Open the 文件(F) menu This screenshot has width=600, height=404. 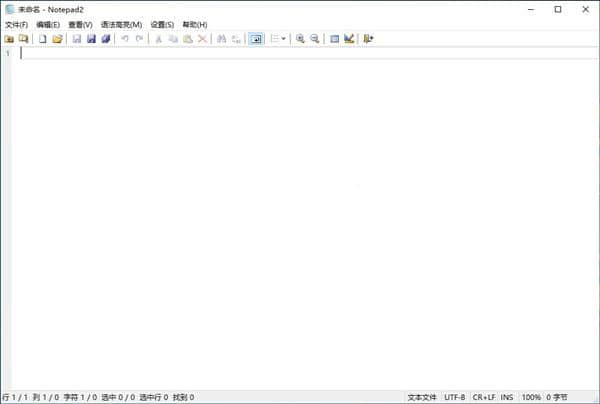pyautogui.click(x=16, y=25)
